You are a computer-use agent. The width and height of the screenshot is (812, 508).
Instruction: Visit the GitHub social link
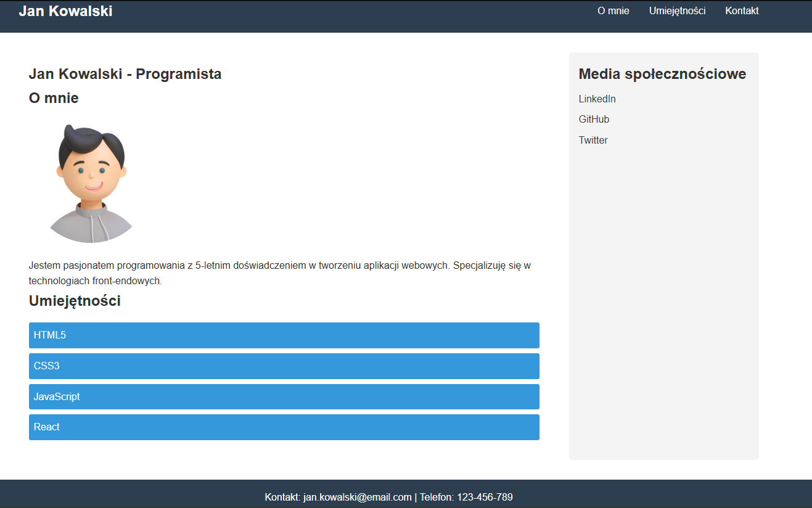pos(594,120)
